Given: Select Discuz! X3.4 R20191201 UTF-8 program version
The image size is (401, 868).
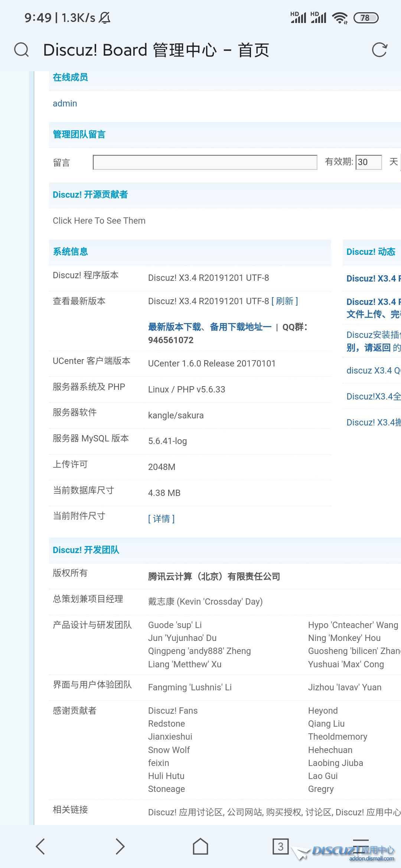Looking at the screenshot, I should [209, 278].
